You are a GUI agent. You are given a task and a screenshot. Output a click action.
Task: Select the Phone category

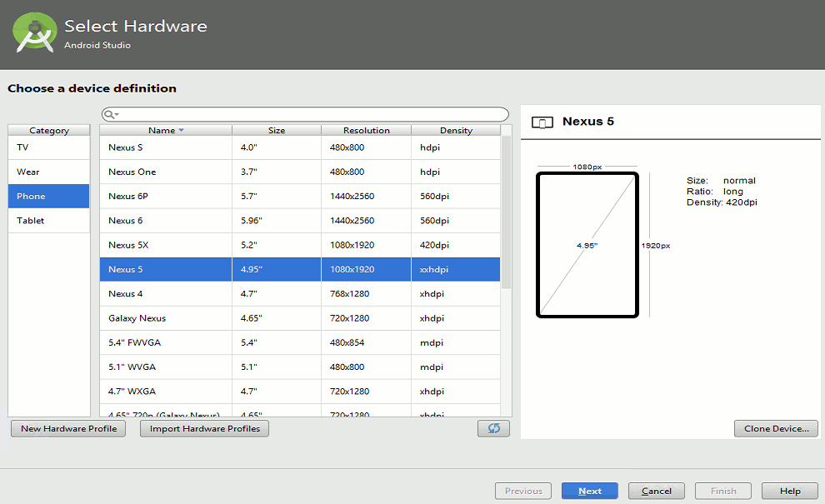click(x=49, y=197)
